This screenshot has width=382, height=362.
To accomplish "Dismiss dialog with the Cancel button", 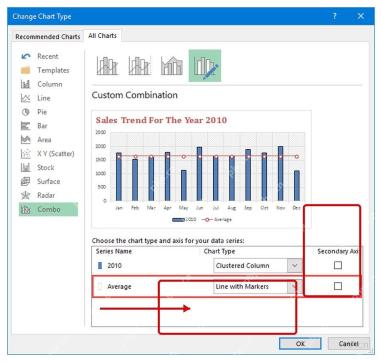I will pos(348,343).
